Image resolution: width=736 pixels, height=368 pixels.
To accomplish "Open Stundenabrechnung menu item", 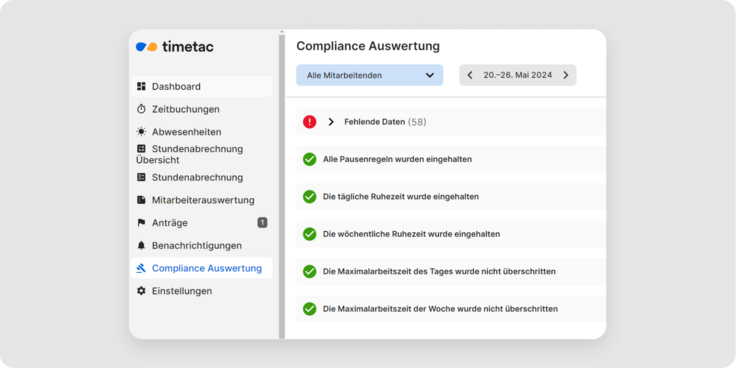I will [197, 177].
